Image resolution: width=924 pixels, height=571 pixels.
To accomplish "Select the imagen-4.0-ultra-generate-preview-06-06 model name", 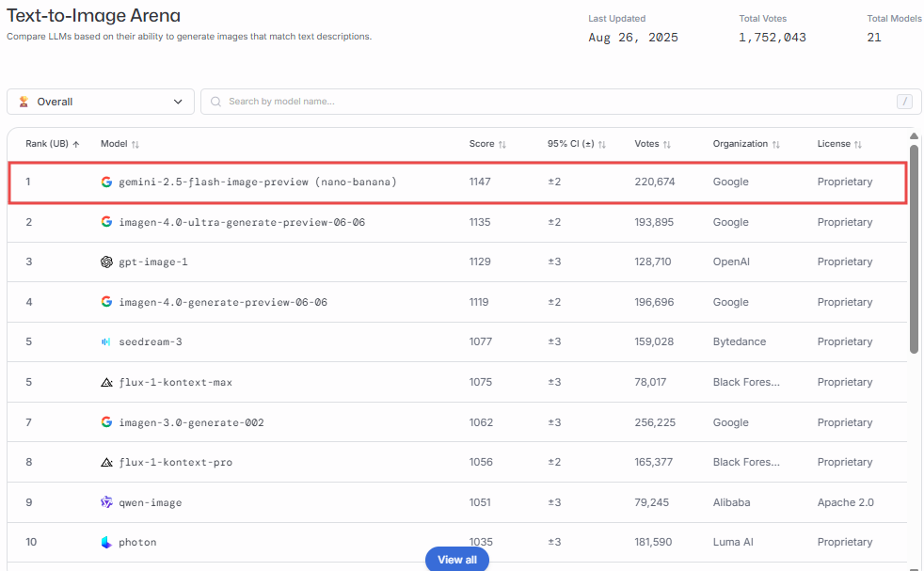I will (242, 222).
